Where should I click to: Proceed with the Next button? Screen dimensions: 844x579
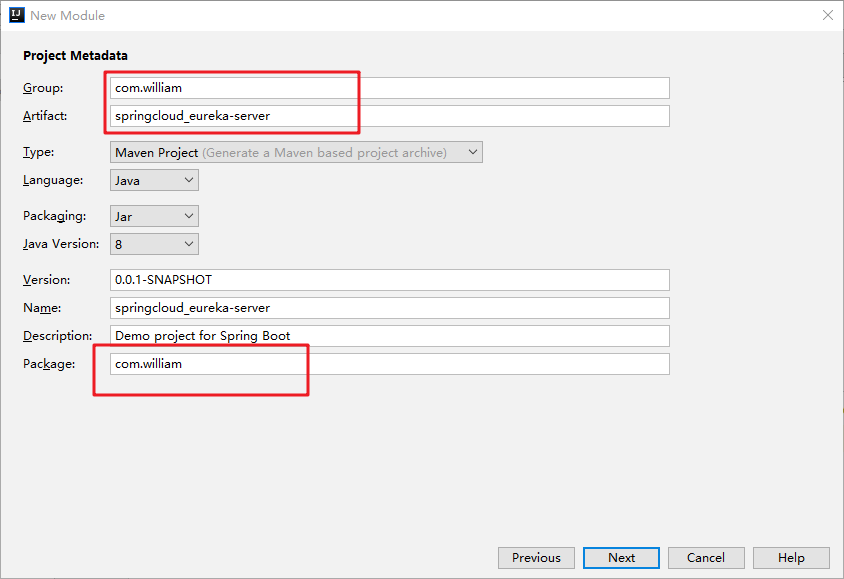[x=621, y=558]
